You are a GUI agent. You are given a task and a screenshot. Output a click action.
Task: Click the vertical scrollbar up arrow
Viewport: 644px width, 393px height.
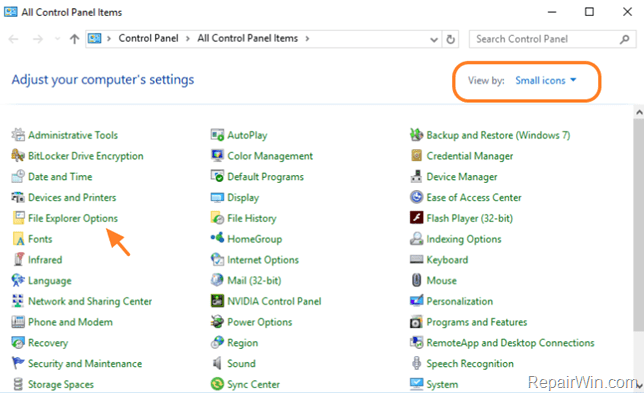(x=639, y=112)
